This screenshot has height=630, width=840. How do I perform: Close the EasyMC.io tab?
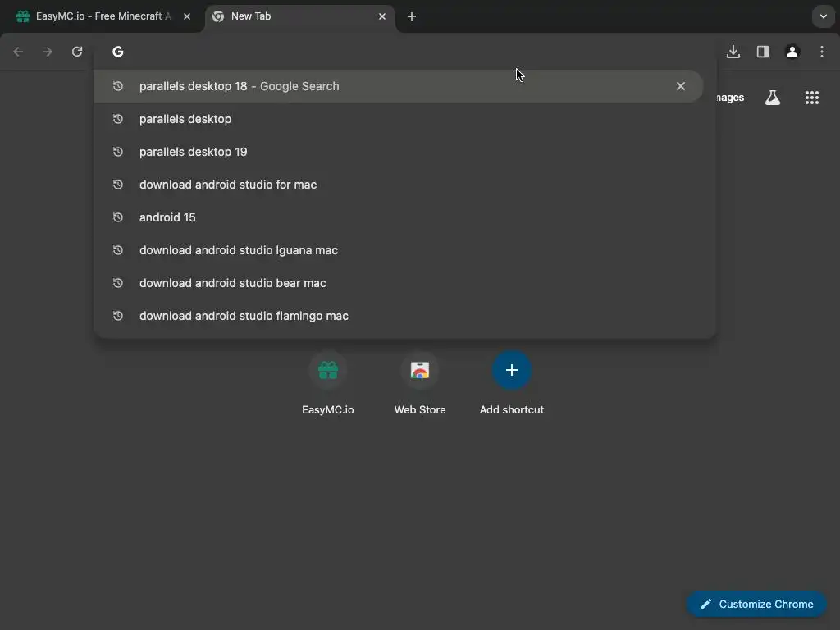[x=187, y=16]
